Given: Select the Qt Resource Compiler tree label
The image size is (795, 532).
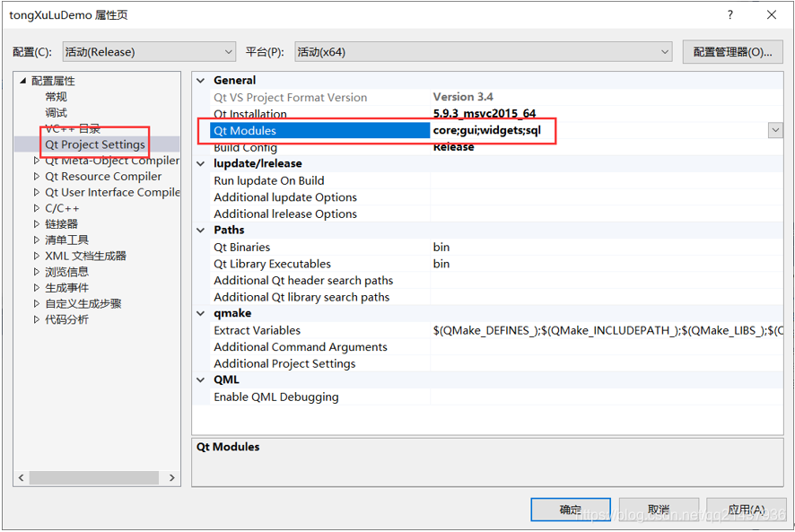Looking at the screenshot, I should pyautogui.click(x=103, y=177).
